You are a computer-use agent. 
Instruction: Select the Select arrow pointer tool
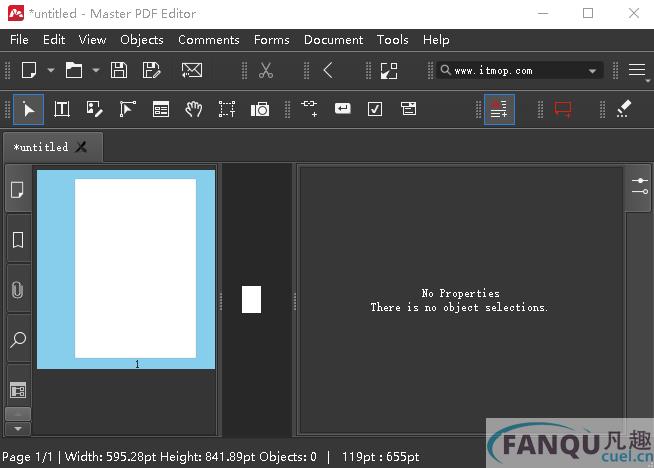28,110
